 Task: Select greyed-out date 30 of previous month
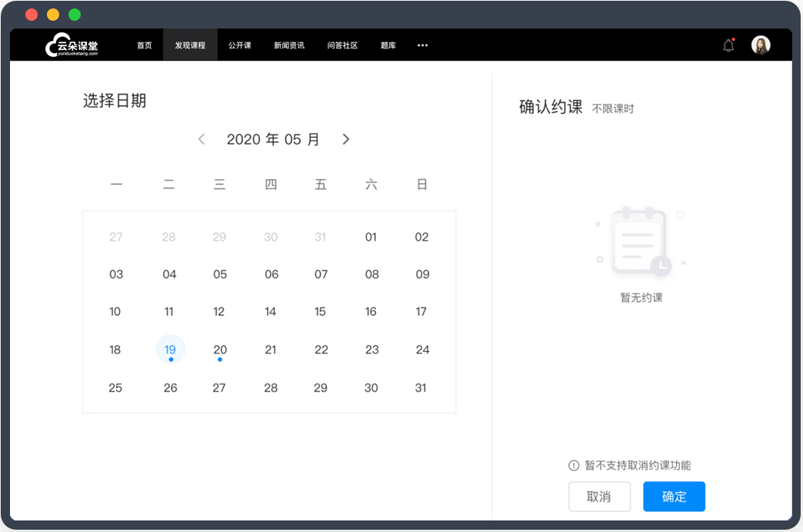(271, 237)
